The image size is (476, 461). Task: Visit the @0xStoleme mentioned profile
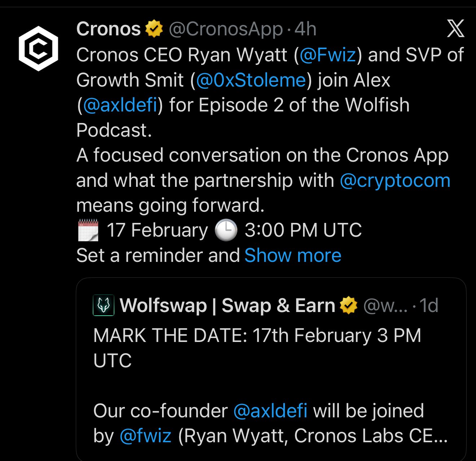click(251, 80)
